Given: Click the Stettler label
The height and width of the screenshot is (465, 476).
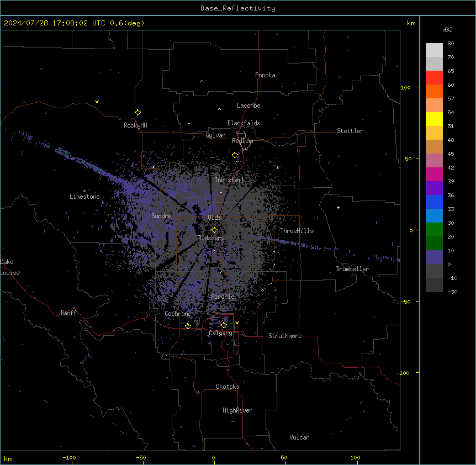Looking at the screenshot, I should 350,131.
